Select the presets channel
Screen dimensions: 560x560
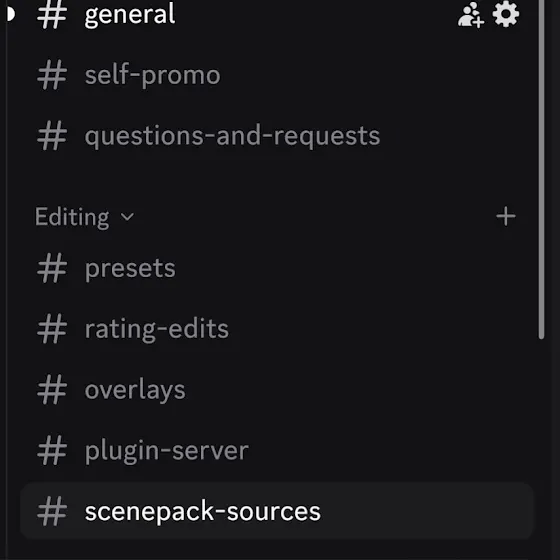click(x=130, y=268)
